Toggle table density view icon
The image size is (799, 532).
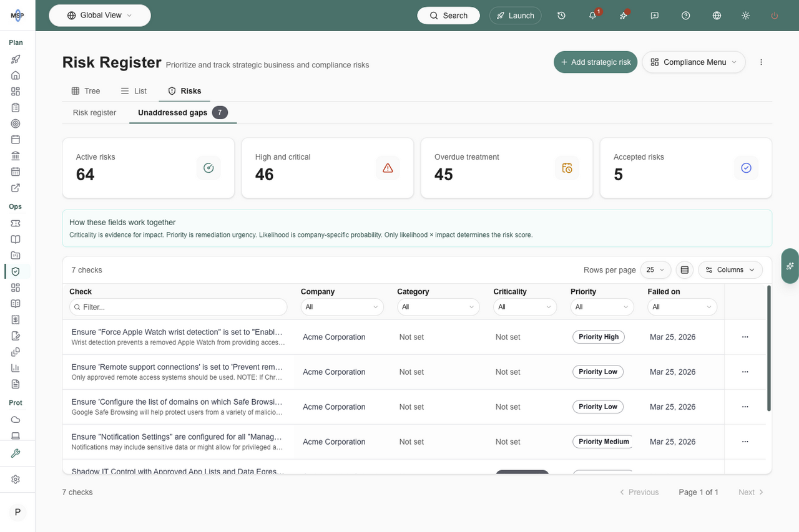click(685, 270)
